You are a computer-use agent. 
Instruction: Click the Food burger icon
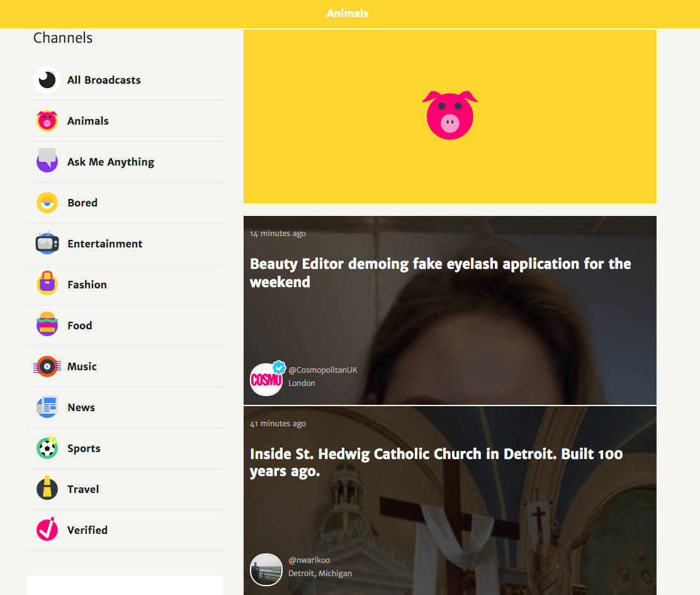pos(47,324)
